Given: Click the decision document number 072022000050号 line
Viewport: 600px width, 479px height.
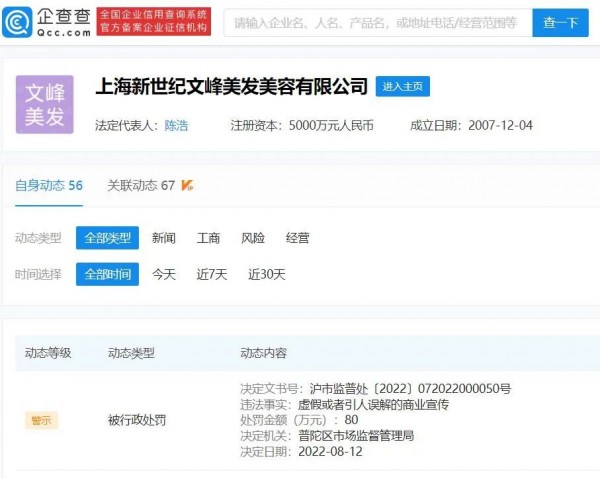Looking at the screenshot, I should 376,389.
